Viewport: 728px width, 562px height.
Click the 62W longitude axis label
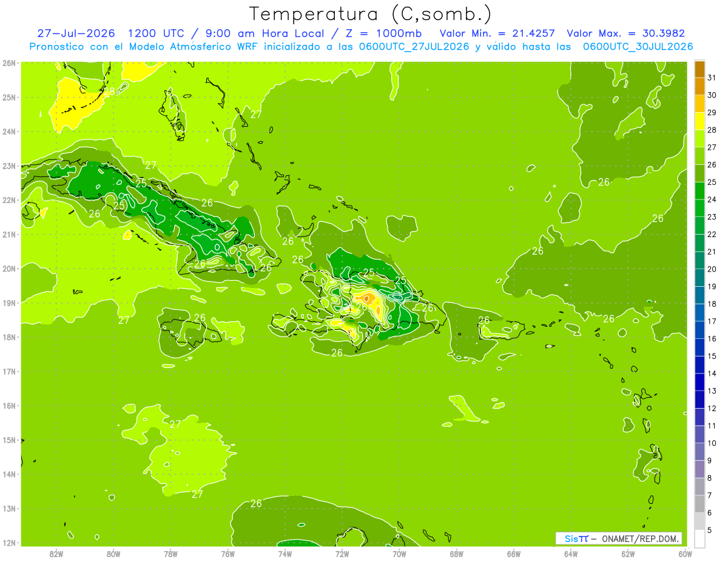pos(628,554)
